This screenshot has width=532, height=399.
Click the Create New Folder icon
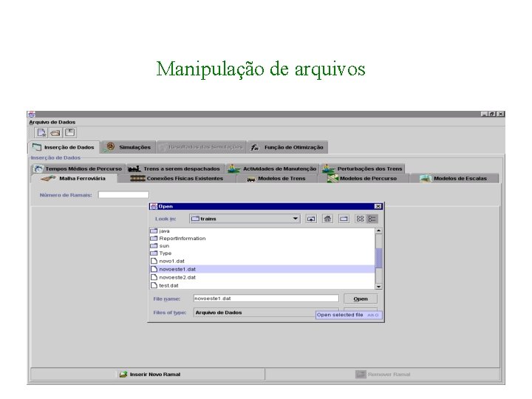point(344,219)
